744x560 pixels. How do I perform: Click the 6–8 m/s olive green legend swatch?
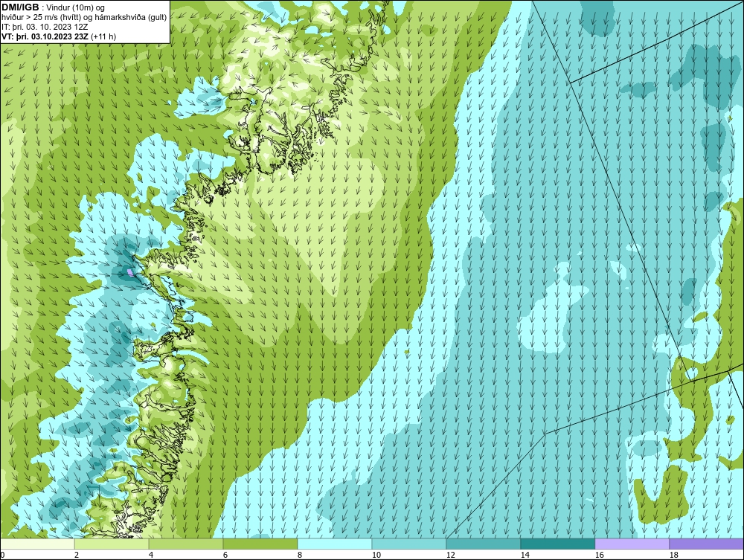260,544
